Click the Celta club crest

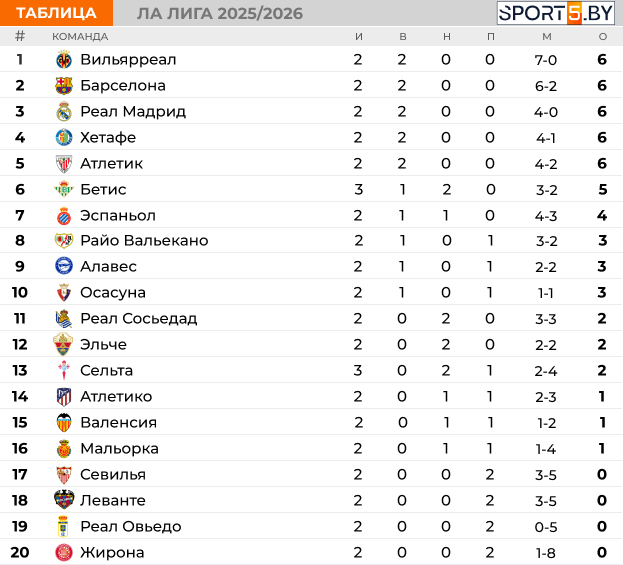pos(64,370)
